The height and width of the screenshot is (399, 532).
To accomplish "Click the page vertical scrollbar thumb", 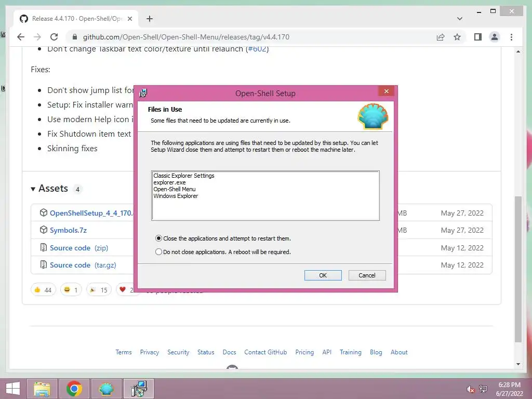I will [518, 269].
